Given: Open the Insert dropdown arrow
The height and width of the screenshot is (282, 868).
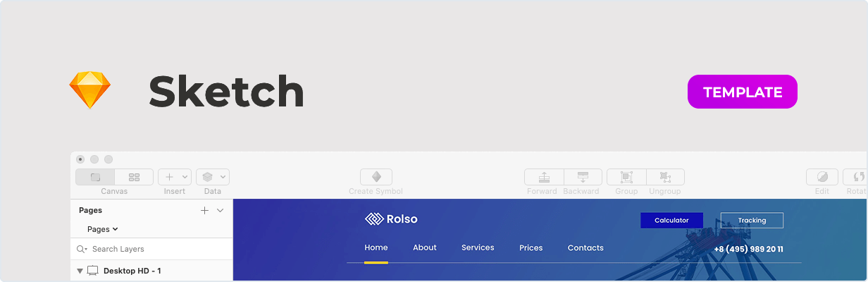Looking at the screenshot, I should tap(185, 178).
